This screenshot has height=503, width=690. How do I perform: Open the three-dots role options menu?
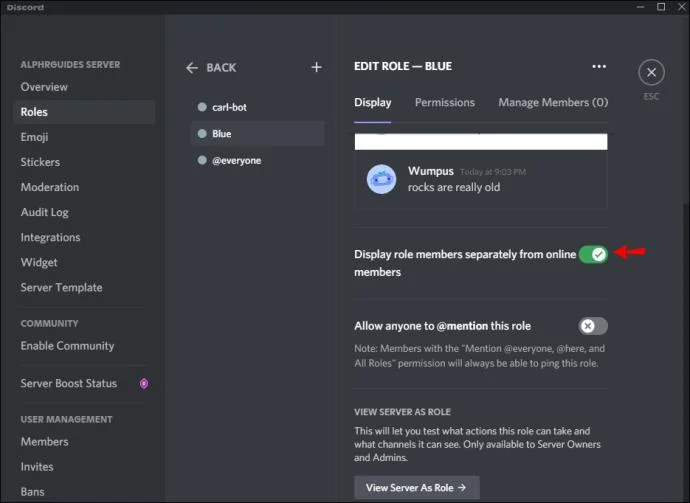pyautogui.click(x=599, y=66)
